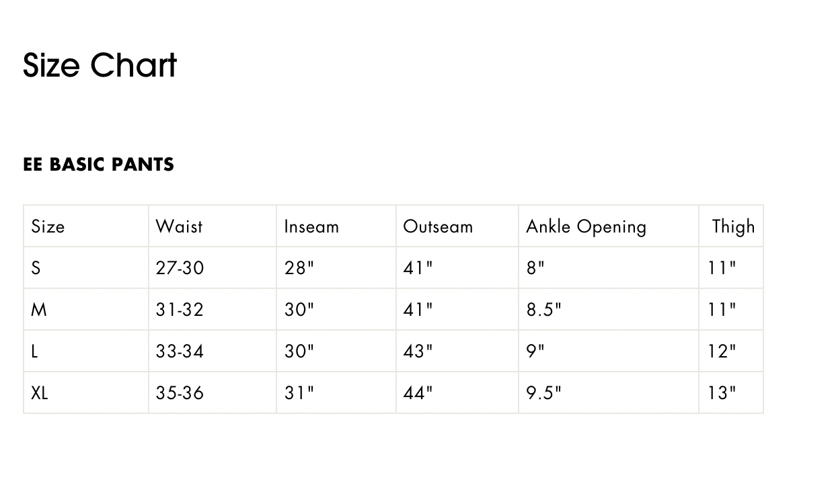Image resolution: width=834 pixels, height=504 pixels.
Task: Click the 27-30 waist cell
Action: click(180, 268)
